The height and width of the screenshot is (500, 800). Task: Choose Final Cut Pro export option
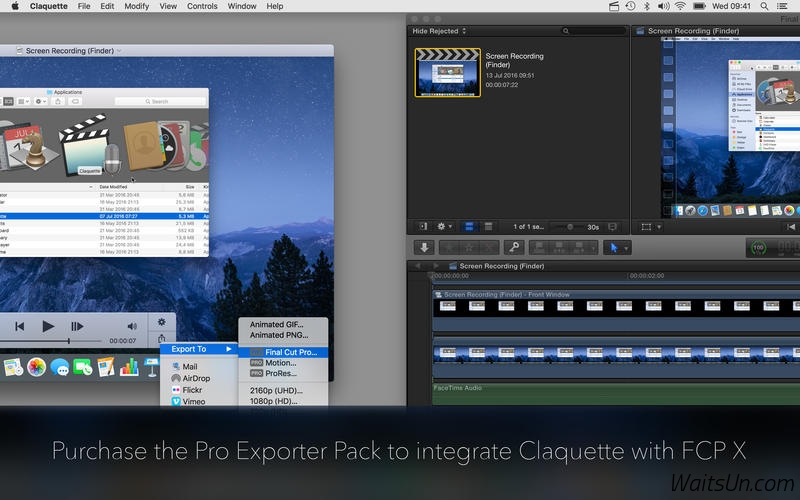pyautogui.click(x=291, y=352)
